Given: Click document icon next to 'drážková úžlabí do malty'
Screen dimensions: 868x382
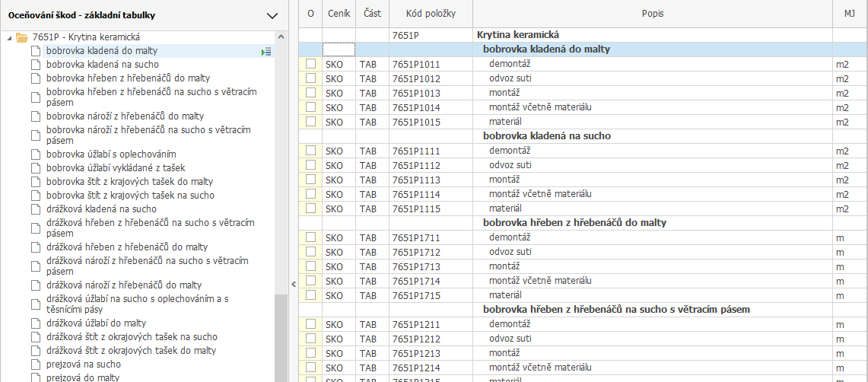Looking at the screenshot, I should (35, 323).
